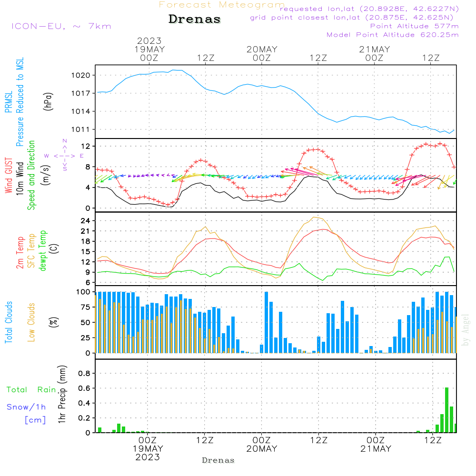Click the "15" temperature tick value
This screenshot has width=476, height=476.
click(x=85, y=252)
